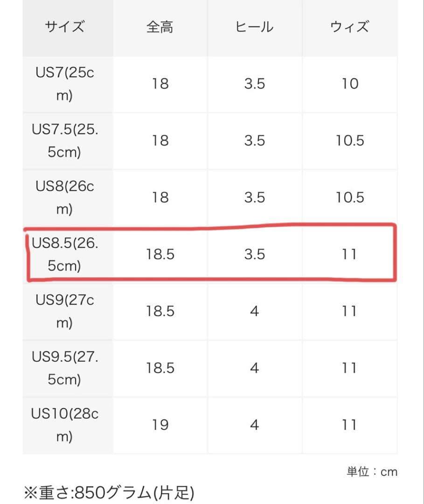Click the ヒール value 4 for US9
The width and height of the screenshot is (424, 504).
pos(254,311)
